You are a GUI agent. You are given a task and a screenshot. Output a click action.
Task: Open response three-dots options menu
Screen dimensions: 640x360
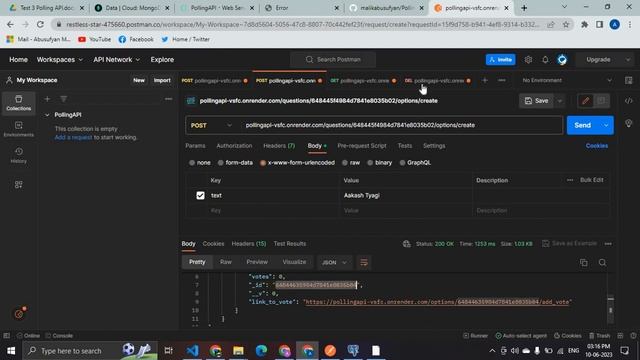(x=608, y=244)
